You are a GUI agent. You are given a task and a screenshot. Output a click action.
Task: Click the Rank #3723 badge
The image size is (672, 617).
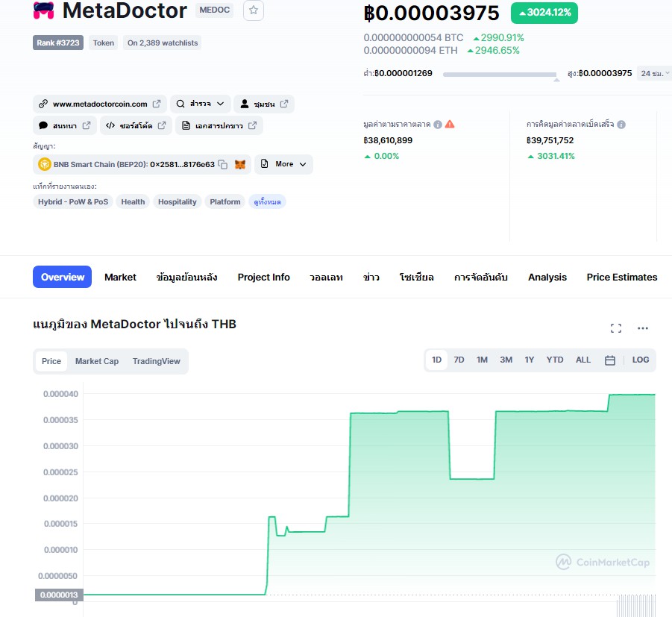tap(58, 43)
